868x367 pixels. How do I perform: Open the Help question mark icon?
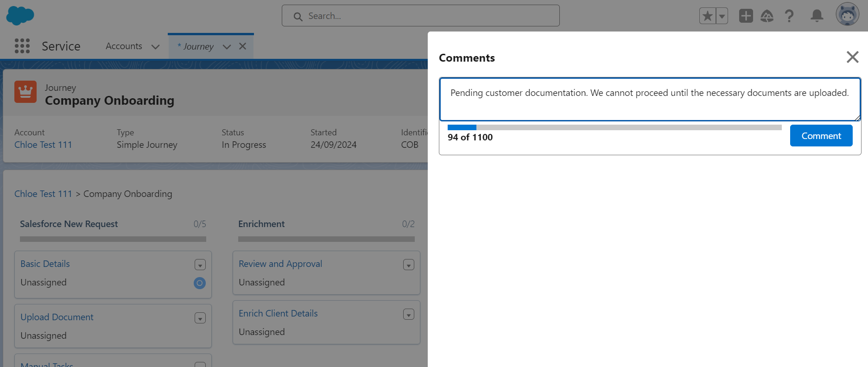(x=789, y=16)
